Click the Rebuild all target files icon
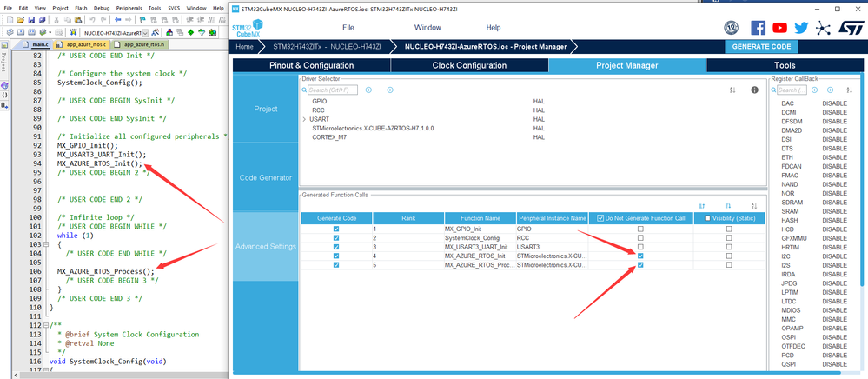The height and width of the screenshot is (379, 868). tap(31, 33)
